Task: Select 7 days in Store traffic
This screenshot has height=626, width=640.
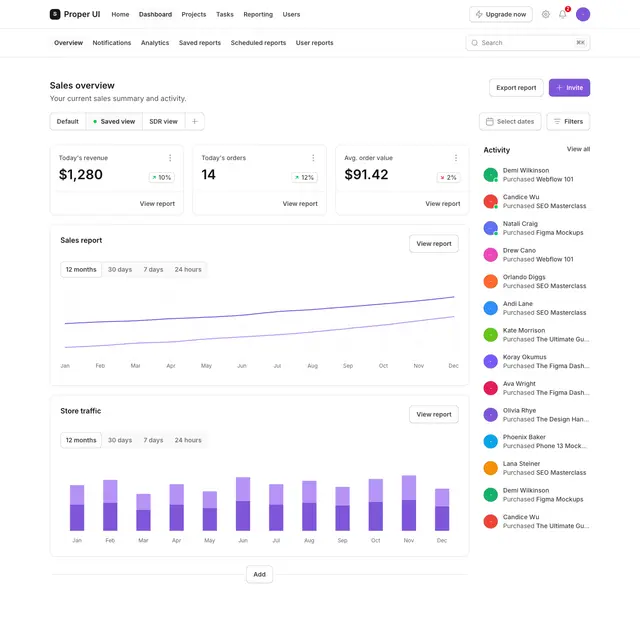Action: click(153, 440)
